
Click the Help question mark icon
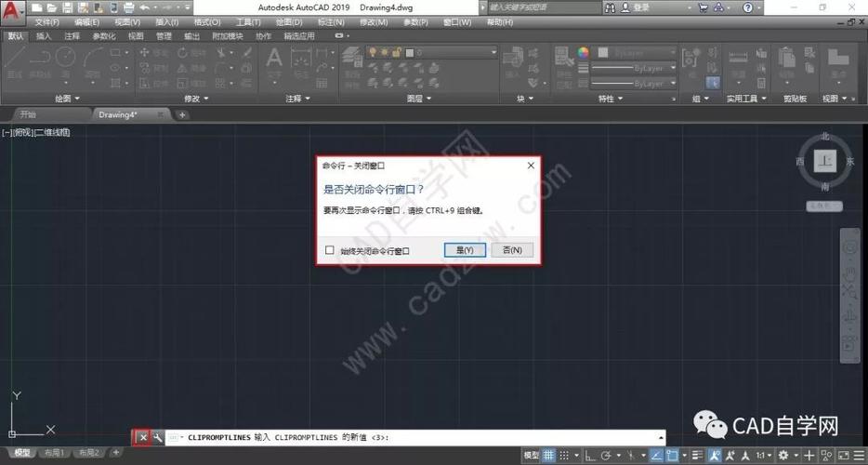[x=748, y=7]
